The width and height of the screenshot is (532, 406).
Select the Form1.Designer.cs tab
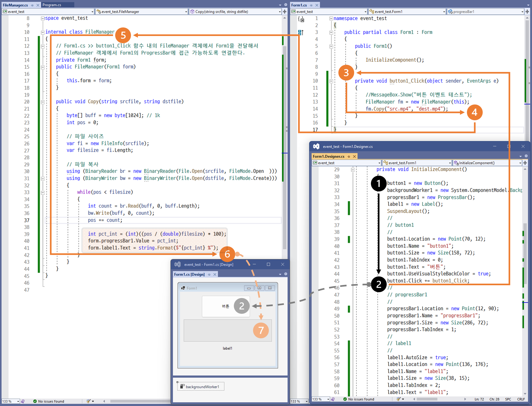tap(329, 156)
